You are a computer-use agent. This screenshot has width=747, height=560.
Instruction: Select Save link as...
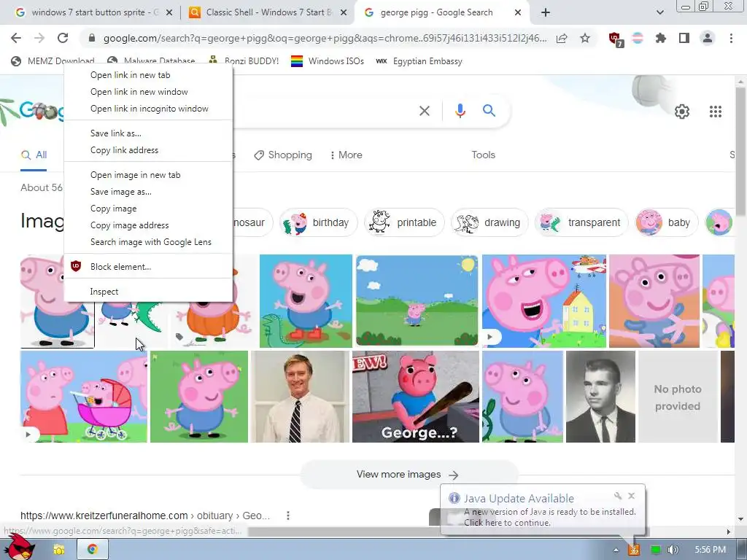pos(148,133)
